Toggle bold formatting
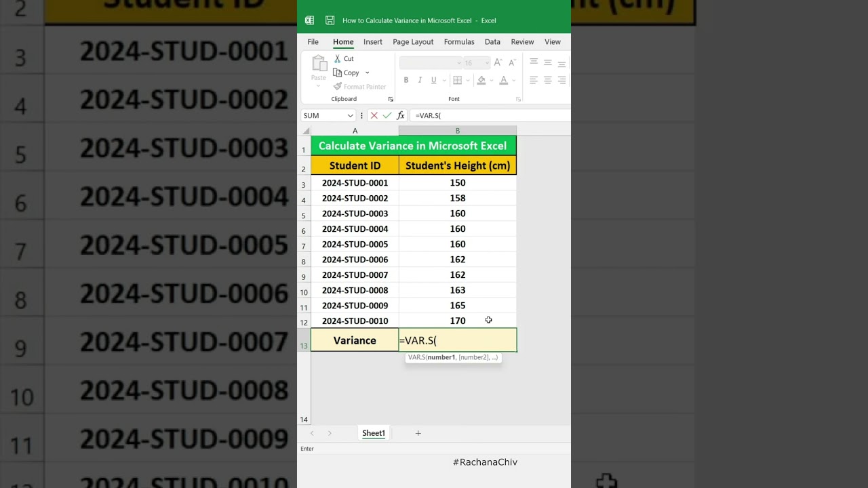Image resolution: width=868 pixels, height=488 pixels. click(406, 80)
